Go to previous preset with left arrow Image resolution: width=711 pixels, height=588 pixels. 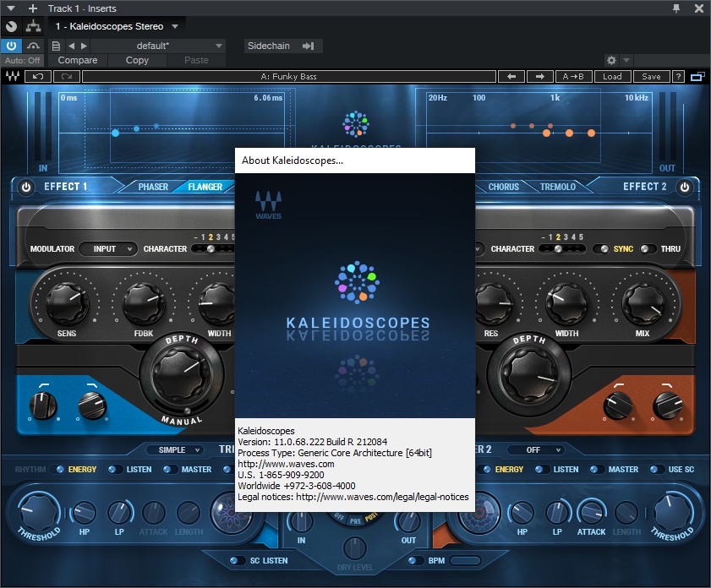(511, 77)
